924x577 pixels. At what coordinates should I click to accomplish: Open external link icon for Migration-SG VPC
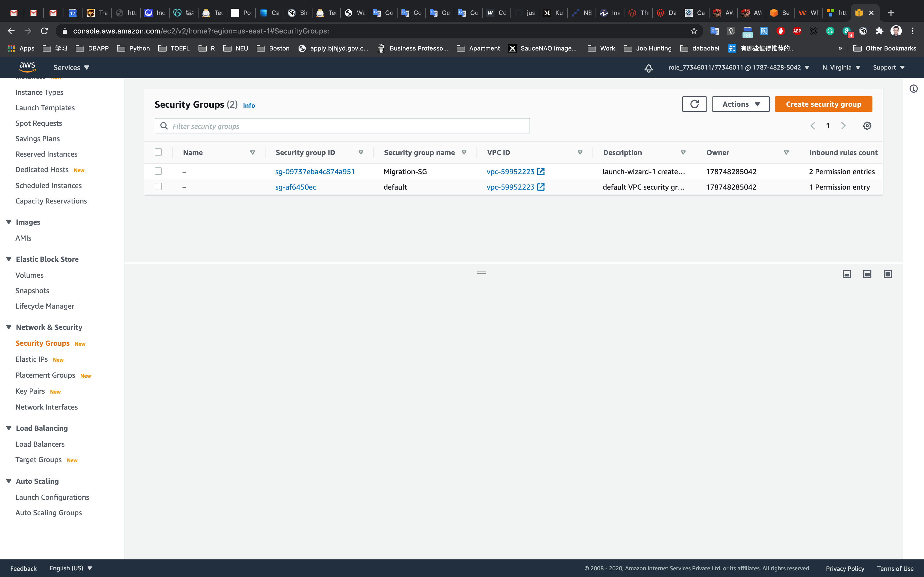click(541, 172)
